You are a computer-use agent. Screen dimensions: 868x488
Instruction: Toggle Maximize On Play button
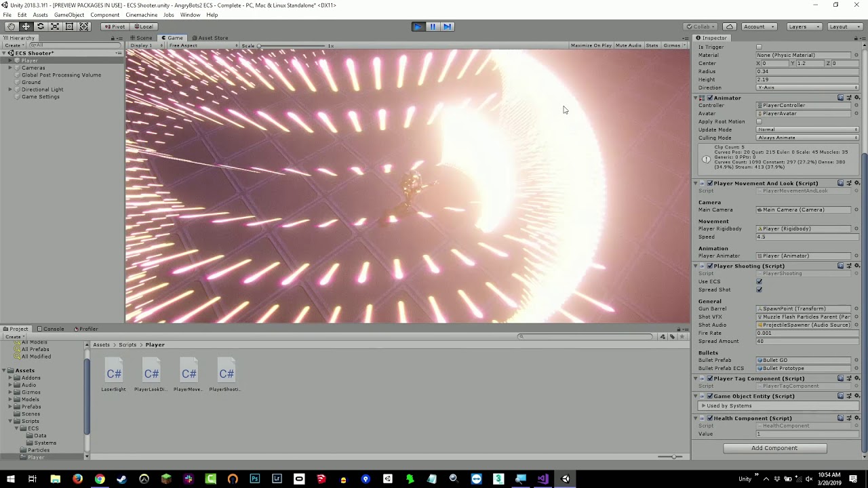591,45
